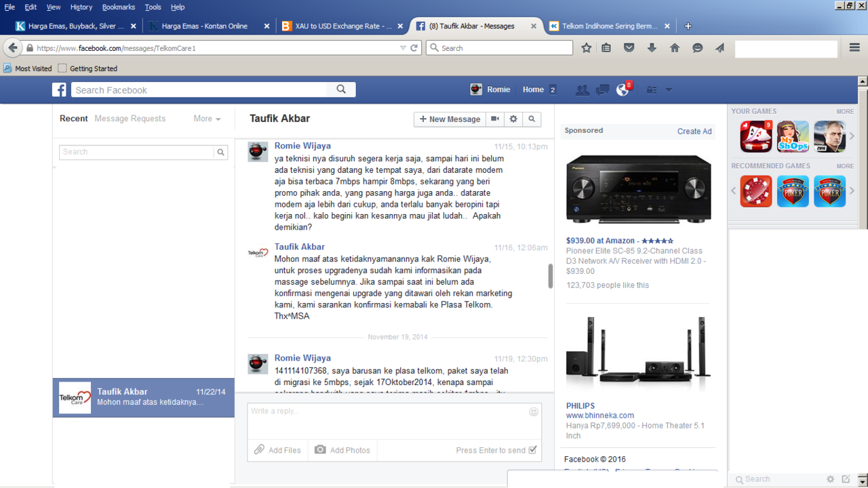Open the URL bar history dropdown arrow
This screenshot has width=868, height=488.
(403, 48)
